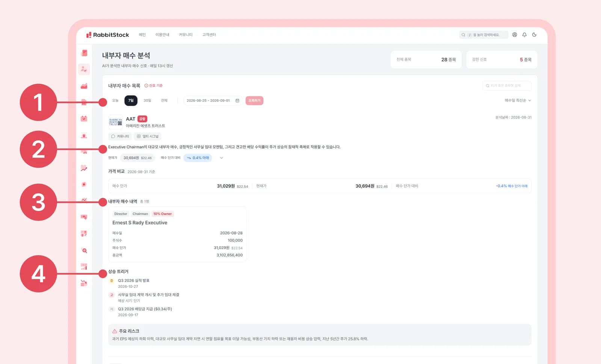
Task: Click the 10% Owner tag
Action: coord(163,214)
